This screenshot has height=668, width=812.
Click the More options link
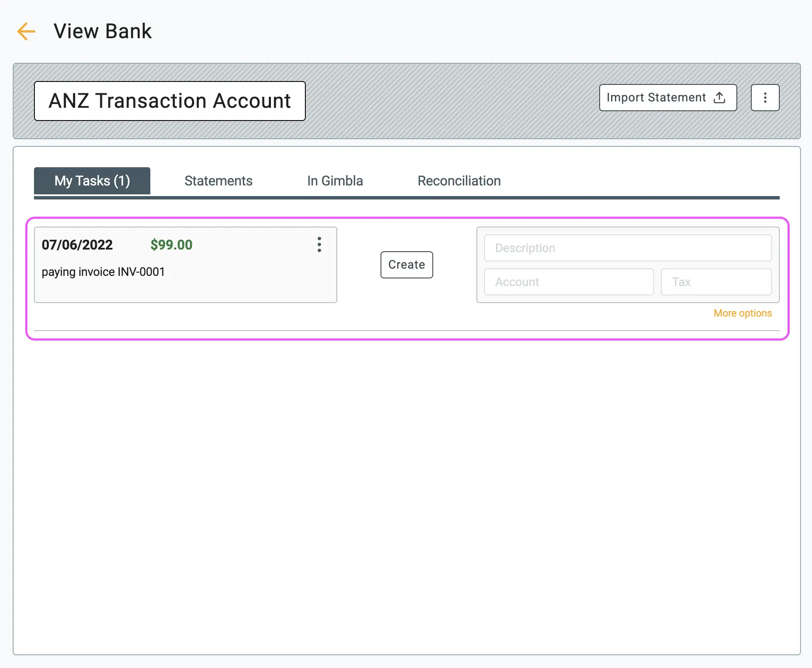click(742, 313)
